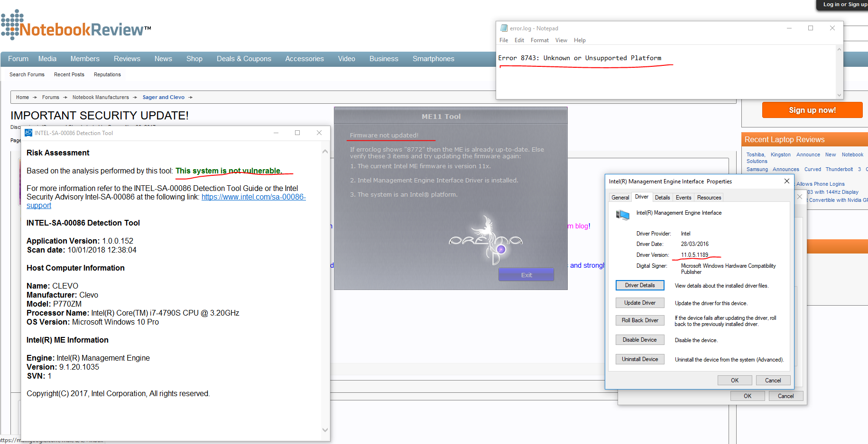Minimize the INTEL-SA-00086 Detection Tool window
This screenshot has width=868, height=444.
(276, 133)
